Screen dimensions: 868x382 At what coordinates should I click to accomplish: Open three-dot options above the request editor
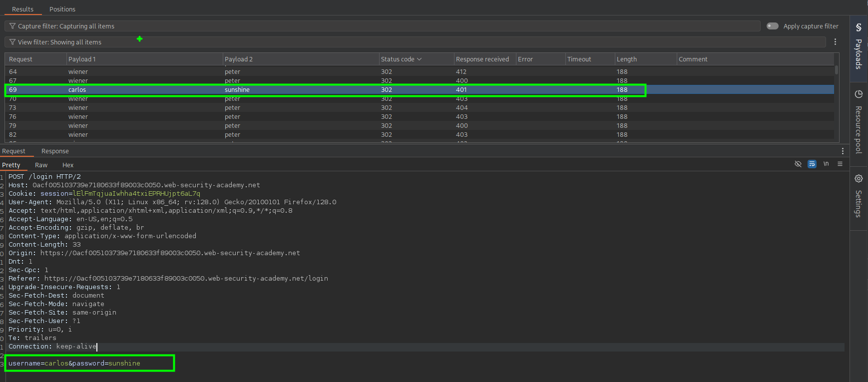pyautogui.click(x=843, y=151)
